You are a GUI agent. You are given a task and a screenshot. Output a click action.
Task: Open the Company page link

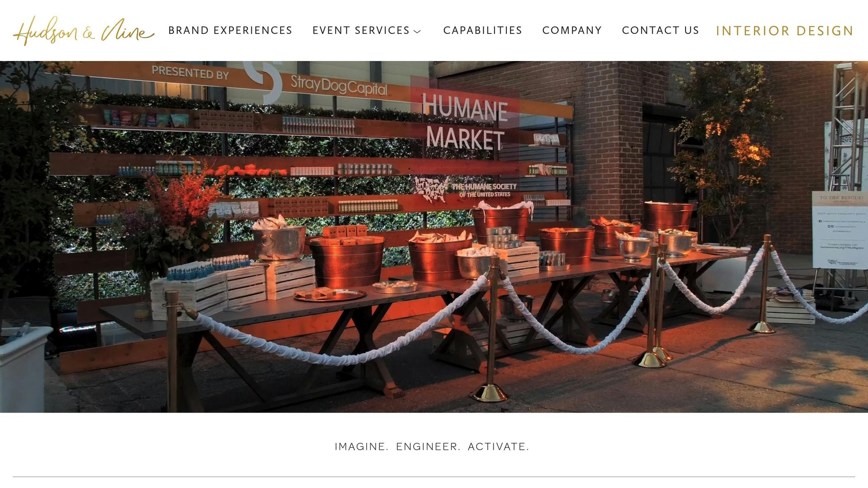click(572, 30)
